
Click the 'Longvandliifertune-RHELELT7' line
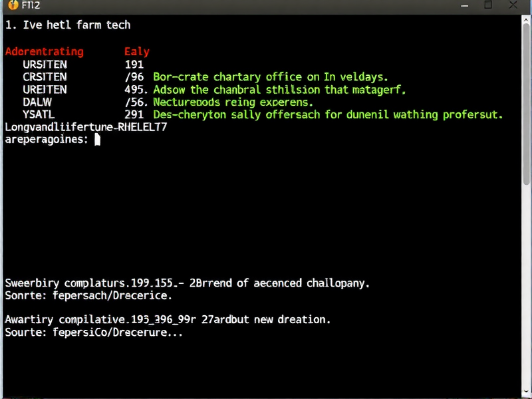click(x=86, y=126)
